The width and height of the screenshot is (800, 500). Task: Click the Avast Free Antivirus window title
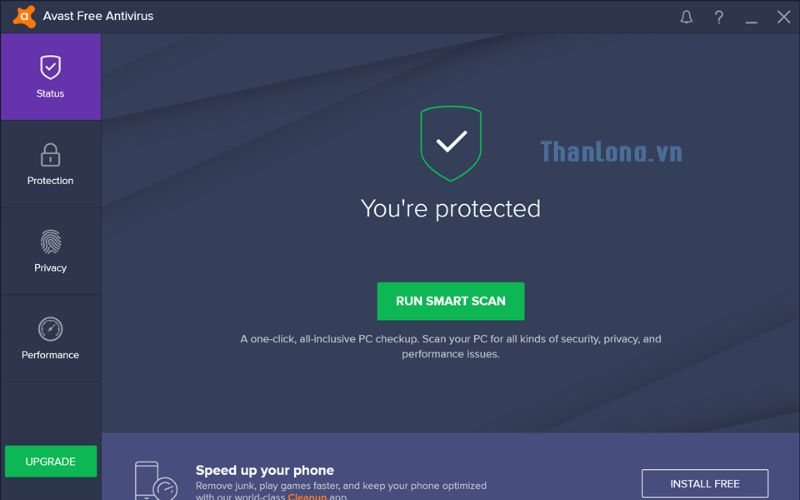pos(98,16)
